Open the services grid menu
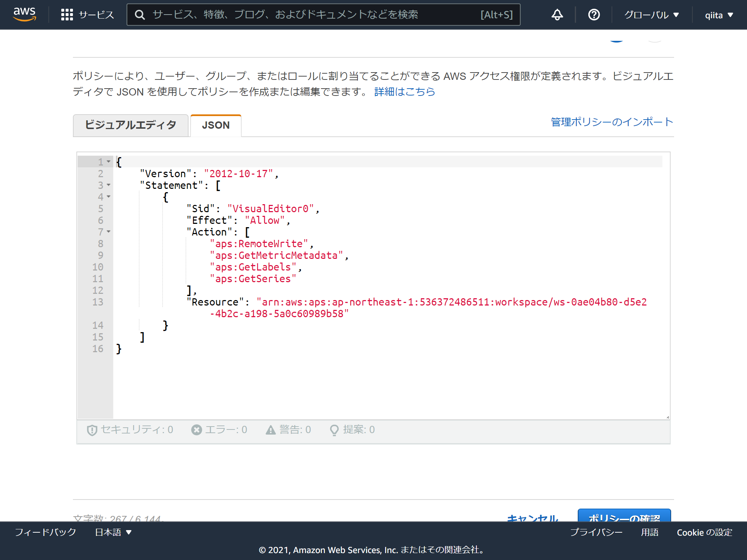 click(x=67, y=15)
